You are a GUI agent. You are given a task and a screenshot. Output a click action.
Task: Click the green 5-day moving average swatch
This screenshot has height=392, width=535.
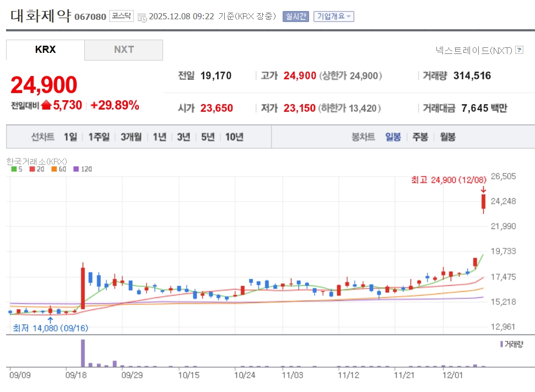[14, 170]
